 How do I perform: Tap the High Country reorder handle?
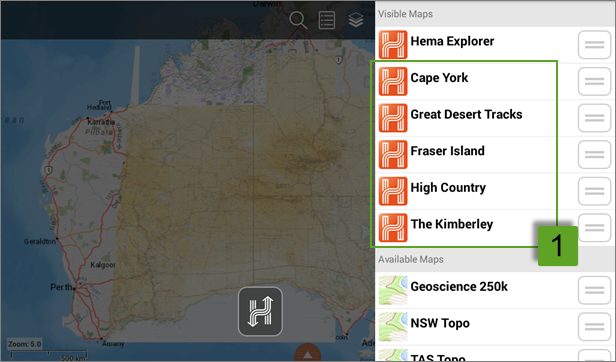coord(594,191)
